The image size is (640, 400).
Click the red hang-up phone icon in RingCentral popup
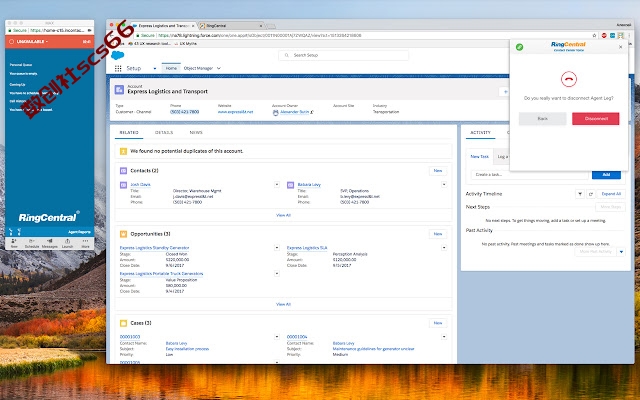(569, 79)
